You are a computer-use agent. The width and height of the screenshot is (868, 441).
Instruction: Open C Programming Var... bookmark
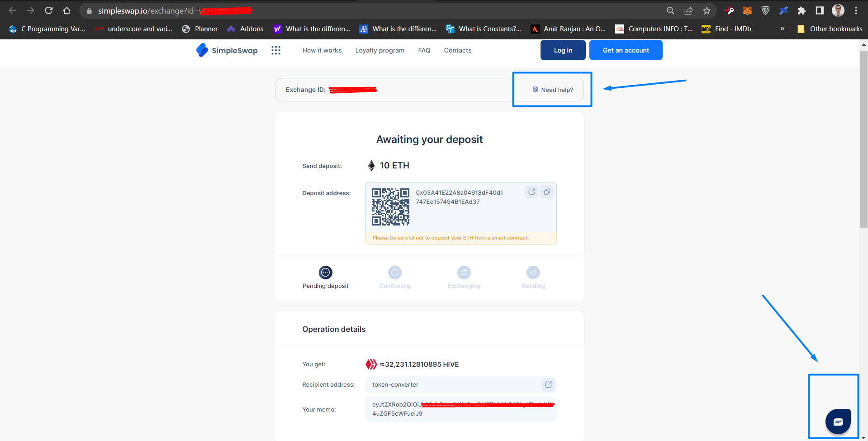coord(47,29)
